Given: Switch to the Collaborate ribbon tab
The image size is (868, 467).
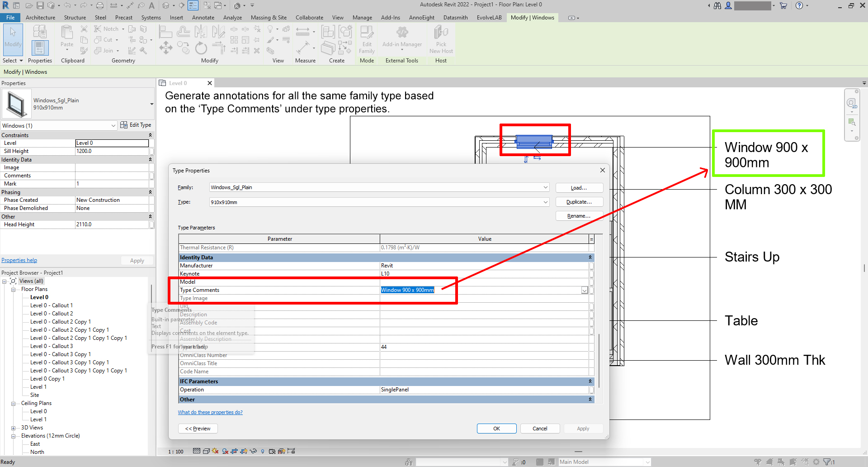Looking at the screenshot, I should pos(309,18).
